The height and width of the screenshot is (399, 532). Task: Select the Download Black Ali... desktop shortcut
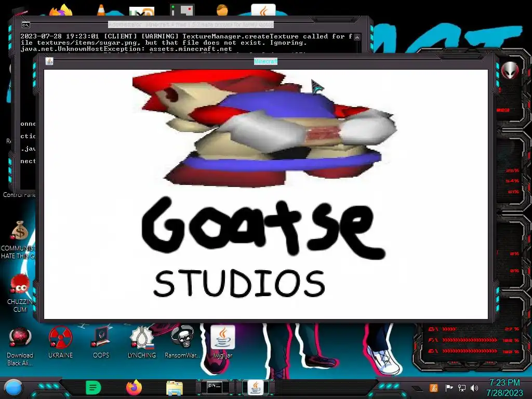pos(20,347)
